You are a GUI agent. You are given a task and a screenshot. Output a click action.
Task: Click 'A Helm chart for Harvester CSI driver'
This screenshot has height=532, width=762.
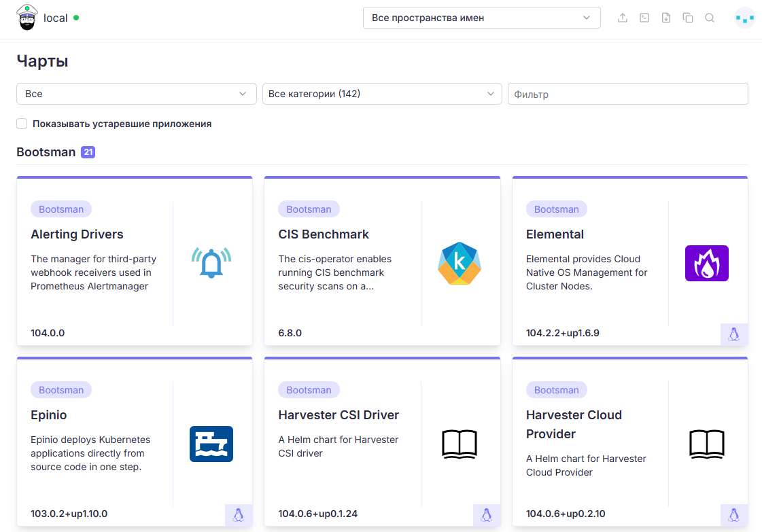pos(338,446)
